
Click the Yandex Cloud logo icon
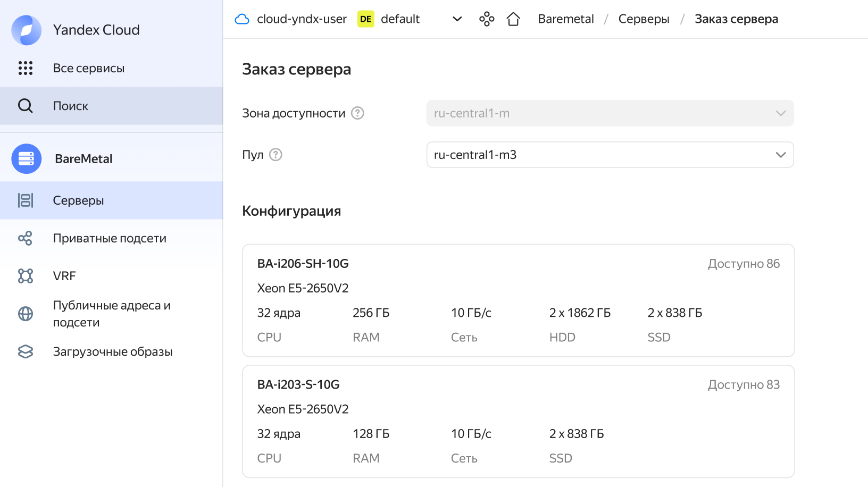click(x=27, y=30)
